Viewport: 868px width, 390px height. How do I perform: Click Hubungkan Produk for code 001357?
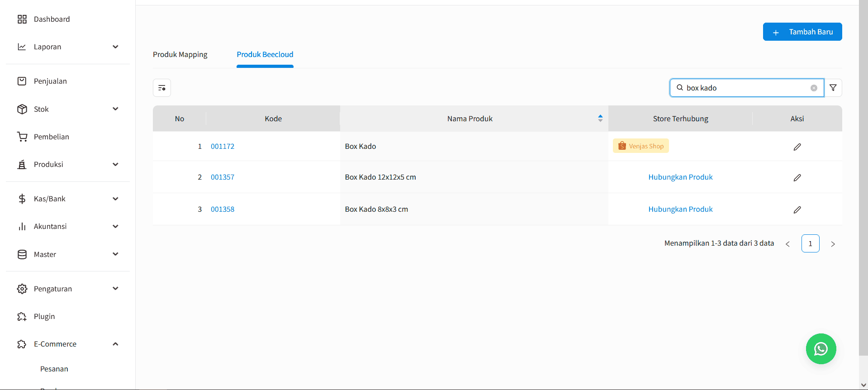coord(680,177)
